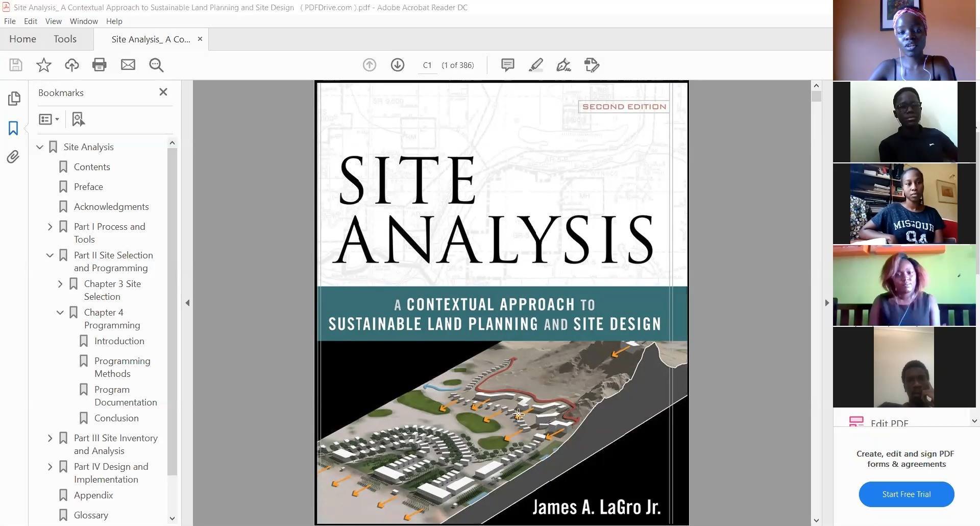Switch to the Home tab
Image resolution: width=980 pixels, height=526 pixels.
[x=22, y=39]
